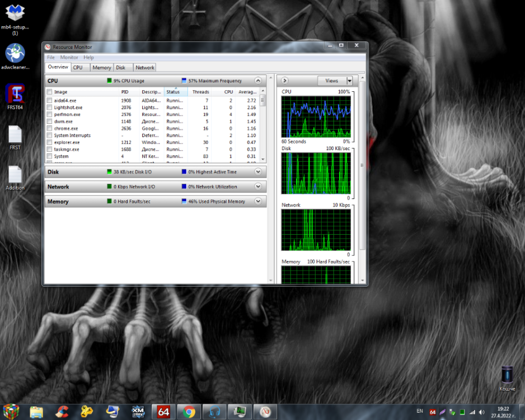The image size is (525, 420).
Task: Open the monitor icon pinned in taskbar
Action: coord(112,412)
